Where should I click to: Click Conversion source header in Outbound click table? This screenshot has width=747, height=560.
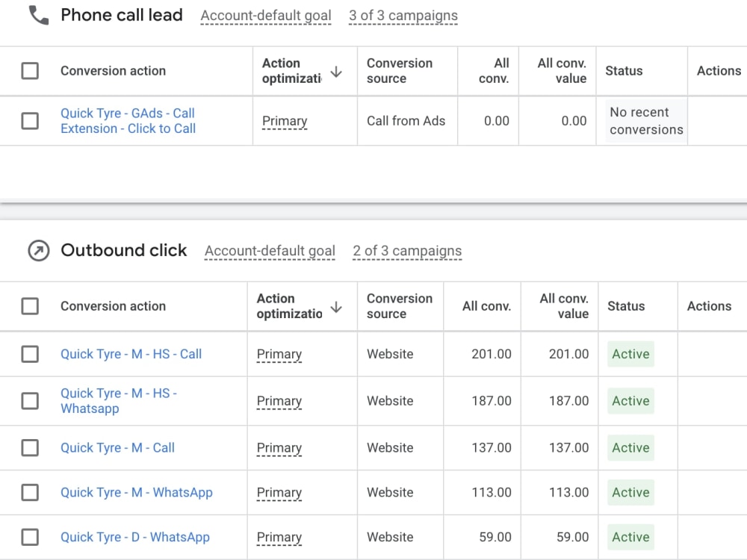(x=400, y=306)
